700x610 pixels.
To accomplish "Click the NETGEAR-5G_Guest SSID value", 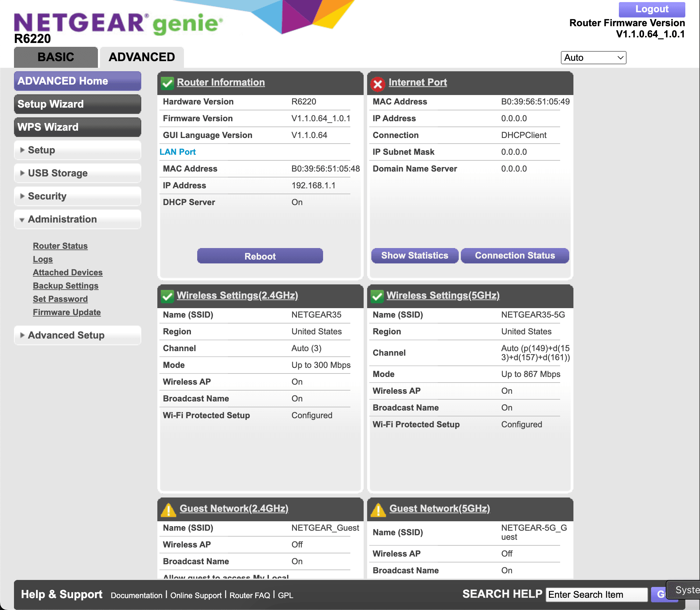I will coord(534,532).
